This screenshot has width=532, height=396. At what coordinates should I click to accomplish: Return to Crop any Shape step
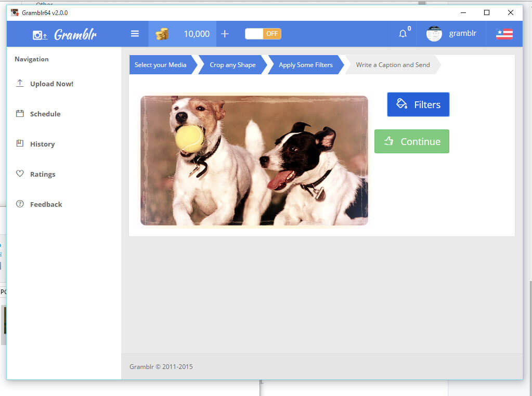[232, 65]
